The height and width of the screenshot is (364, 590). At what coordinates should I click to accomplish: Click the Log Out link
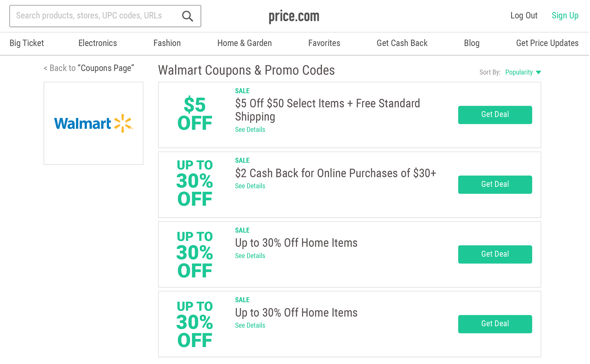(524, 15)
